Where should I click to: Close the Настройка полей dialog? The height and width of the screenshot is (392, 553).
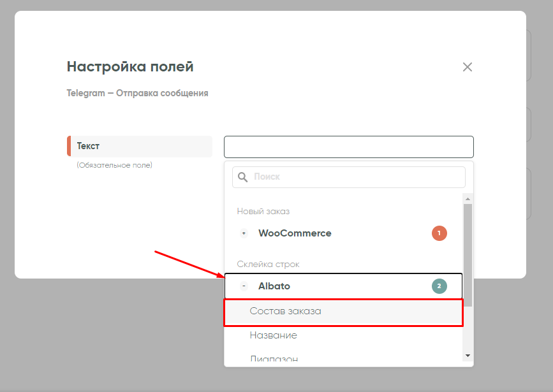pos(468,67)
